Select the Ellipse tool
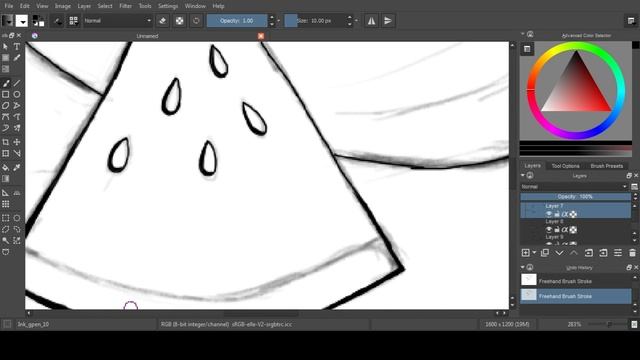This screenshot has height=360, width=640. pyautogui.click(x=17, y=94)
